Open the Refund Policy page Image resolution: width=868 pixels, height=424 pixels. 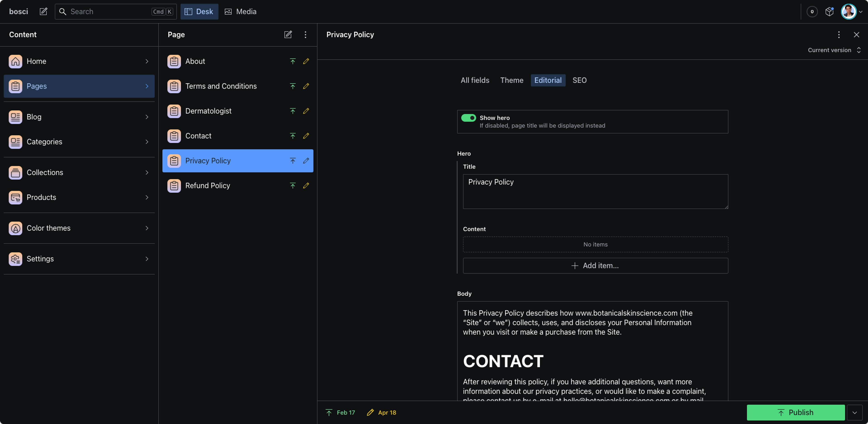click(x=208, y=186)
